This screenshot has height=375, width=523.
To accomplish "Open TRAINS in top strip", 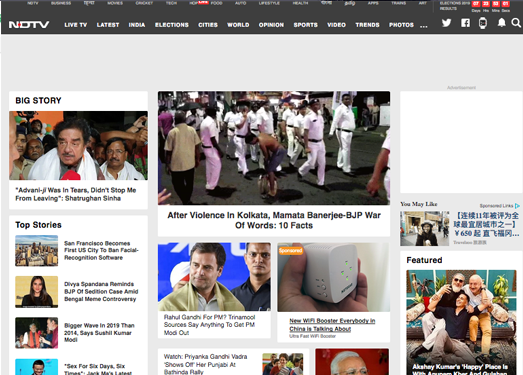I will pos(399,3).
